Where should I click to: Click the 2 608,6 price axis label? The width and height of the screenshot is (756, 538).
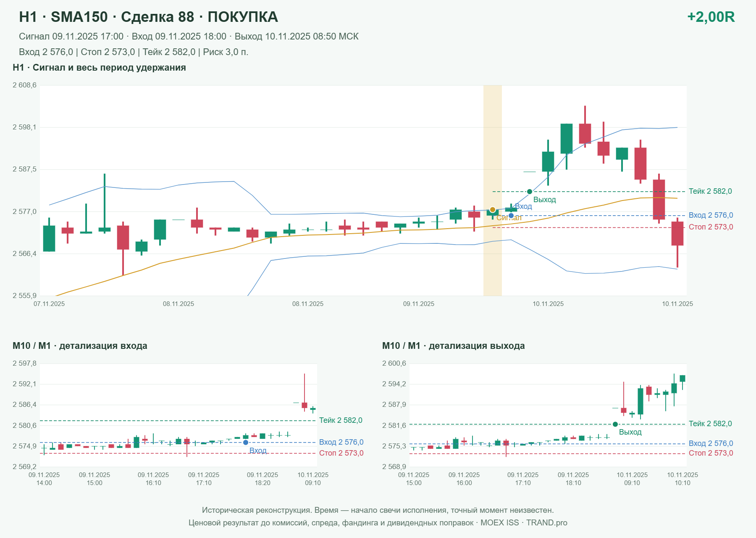point(24,85)
